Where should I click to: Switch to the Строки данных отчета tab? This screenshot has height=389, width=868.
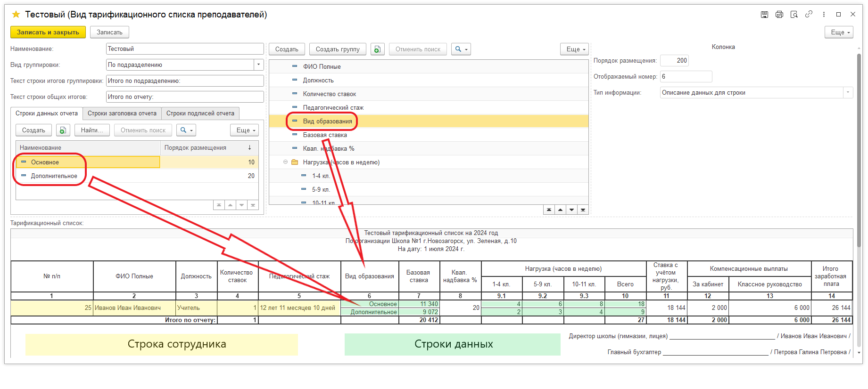47,113
